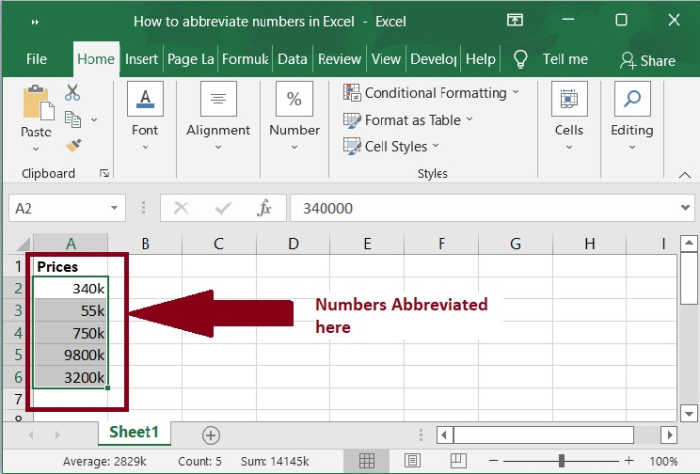Open the Alignment group icon
Viewport: 700px width, 474px height.
pyautogui.click(x=218, y=100)
